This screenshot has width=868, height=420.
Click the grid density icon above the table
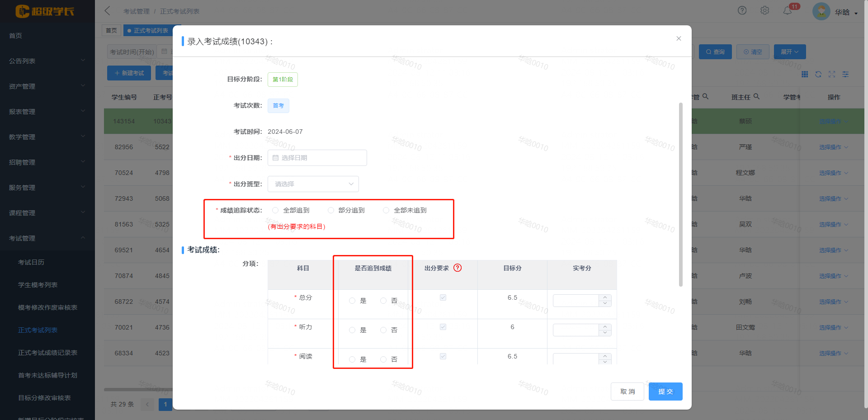pos(805,74)
